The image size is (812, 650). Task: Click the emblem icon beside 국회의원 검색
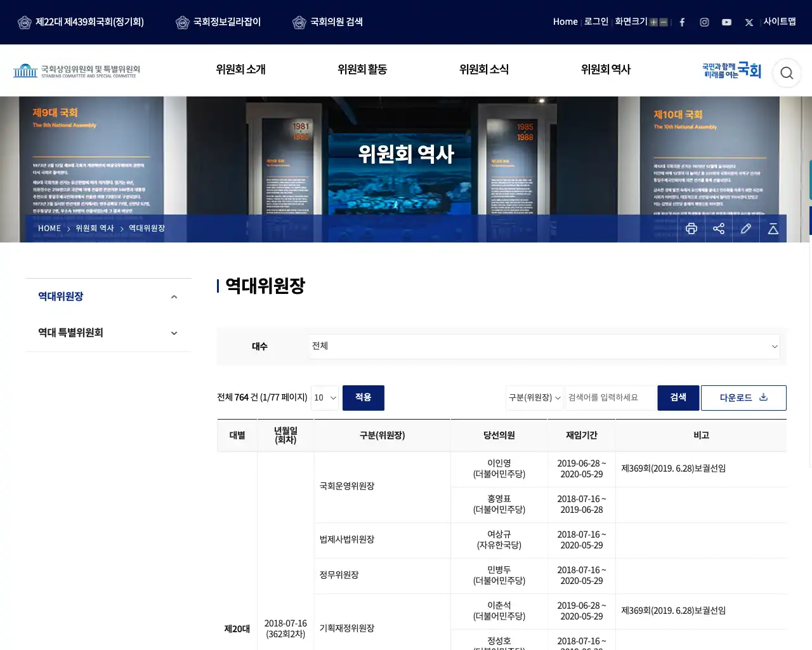click(x=299, y=22)
